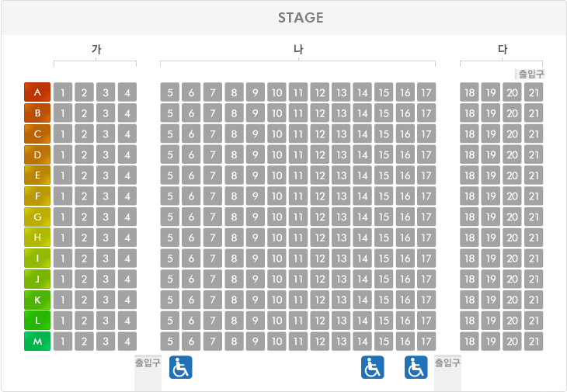Choose the rightmost wheelchair accessible seat icon

click(x=416, y=367)
